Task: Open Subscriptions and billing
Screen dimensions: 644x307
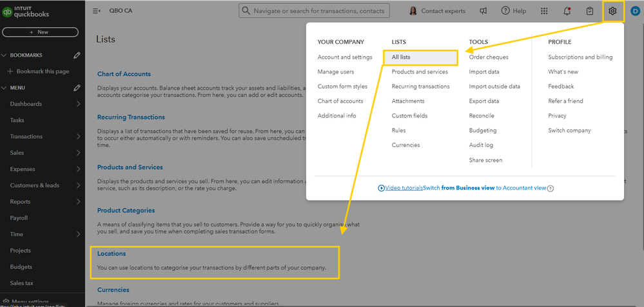Action: 580,57
